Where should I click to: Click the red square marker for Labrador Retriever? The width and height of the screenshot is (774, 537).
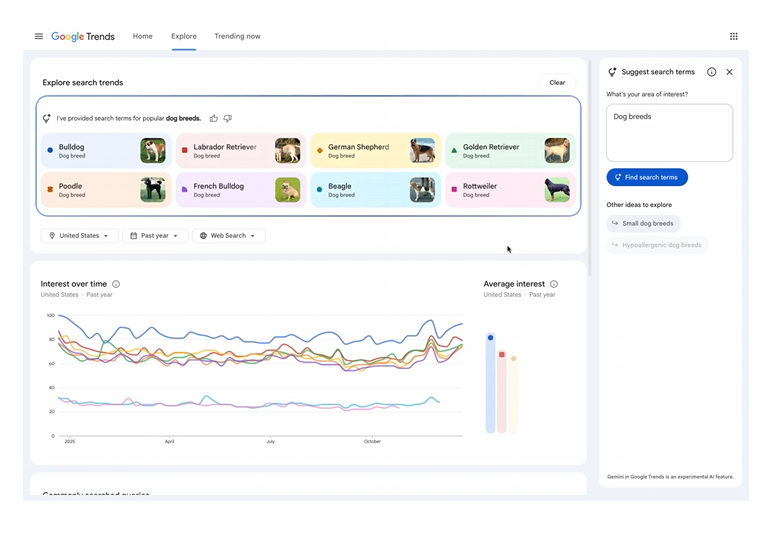pyautogui.click(x=185, y=150)
